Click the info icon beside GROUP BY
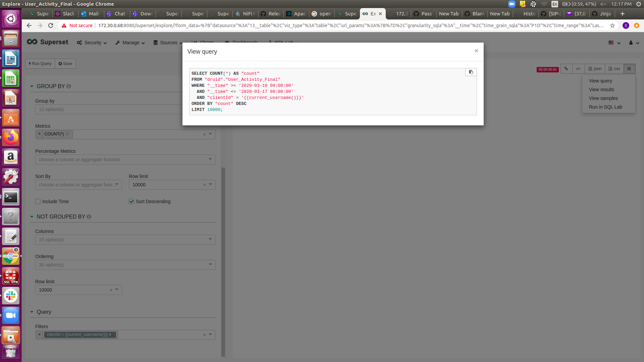This screenshot has width=644, height=362. 68,86
